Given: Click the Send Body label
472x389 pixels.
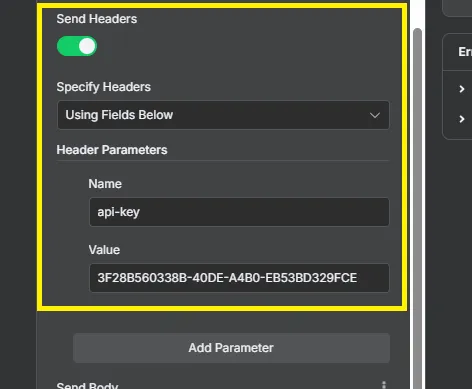Looking at the screenshot, I should click(87, 385).
